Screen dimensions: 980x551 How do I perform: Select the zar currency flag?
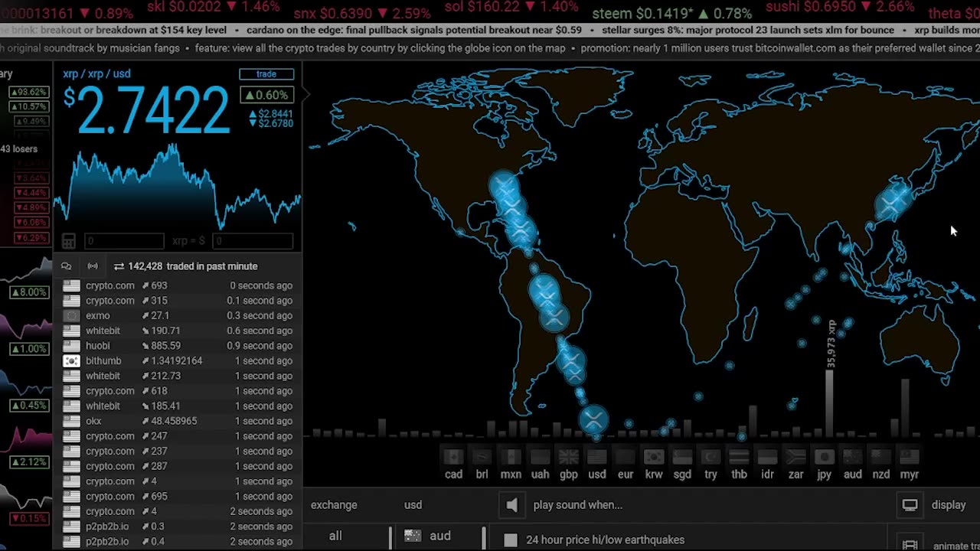[x=796, y=457]
